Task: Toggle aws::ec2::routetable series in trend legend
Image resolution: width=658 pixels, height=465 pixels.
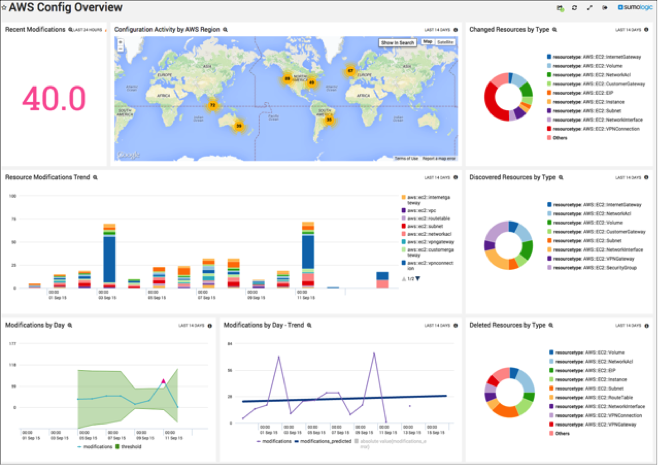Action: (426, 218)
